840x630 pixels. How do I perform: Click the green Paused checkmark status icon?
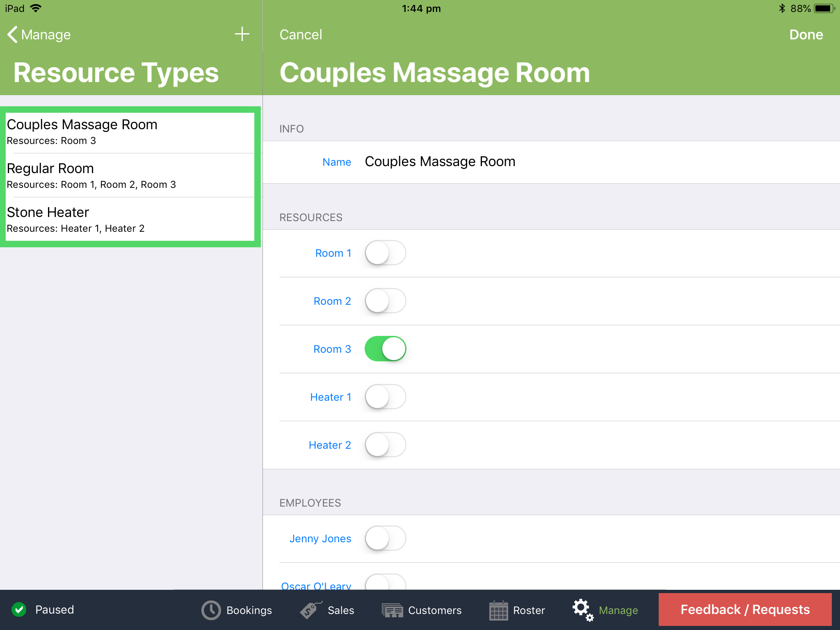(19, 609)
